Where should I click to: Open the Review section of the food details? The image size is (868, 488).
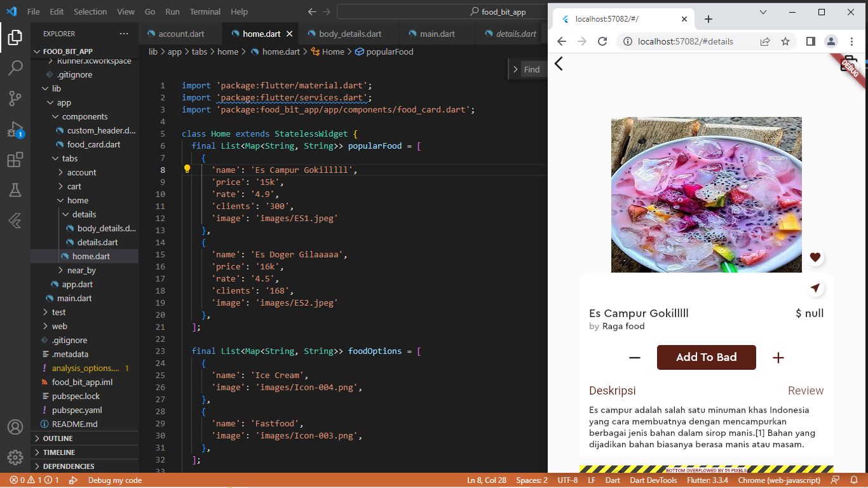(x=806, y=391)
